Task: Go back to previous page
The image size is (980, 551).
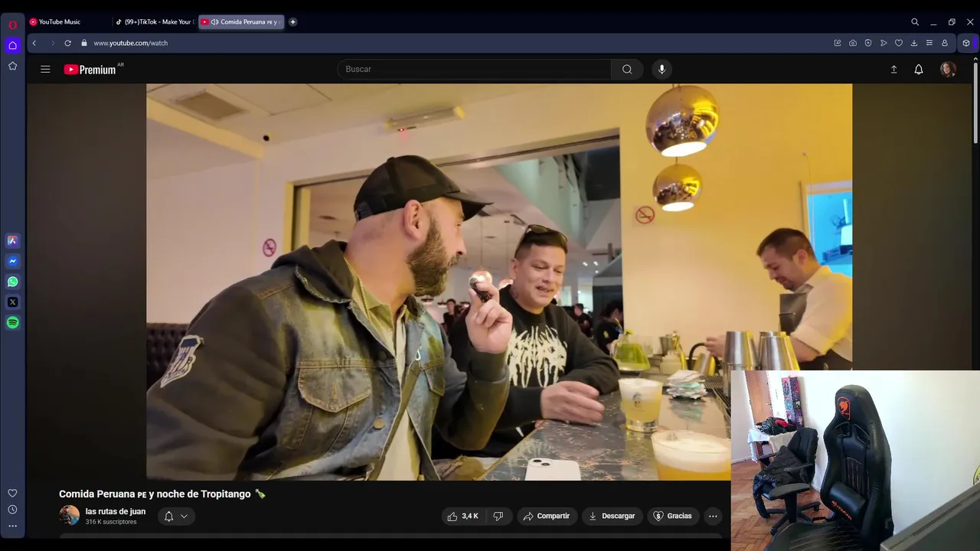Action: [x=34, y=43]
